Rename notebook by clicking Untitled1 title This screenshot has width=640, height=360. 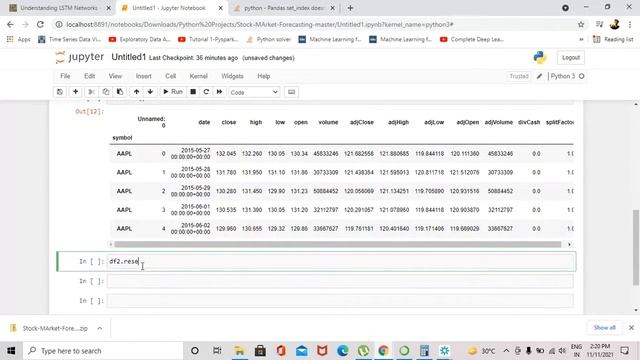click(x=129, y=57)
